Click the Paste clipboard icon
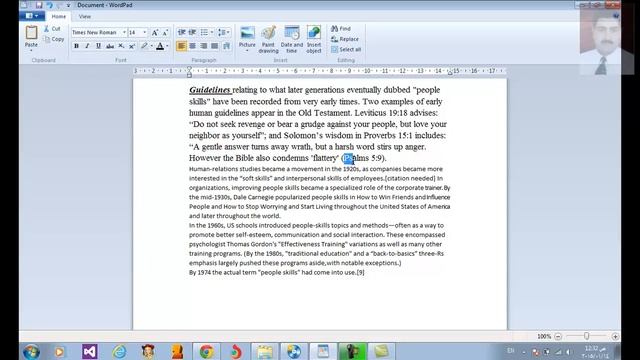Screen dimensions: 640x360 pyautogui.click(x=31, y=33)
